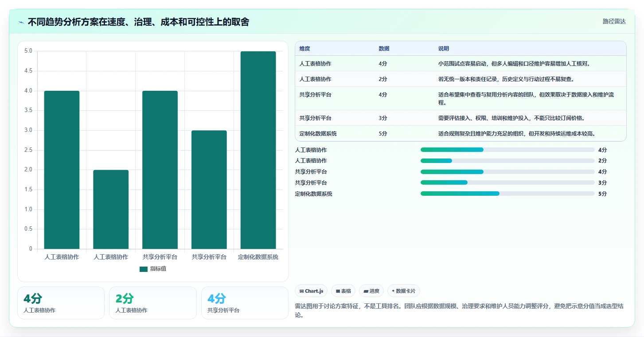Click the 数据 column header
The height and width of the screenshot is (337, 644).
coord(384,49)
